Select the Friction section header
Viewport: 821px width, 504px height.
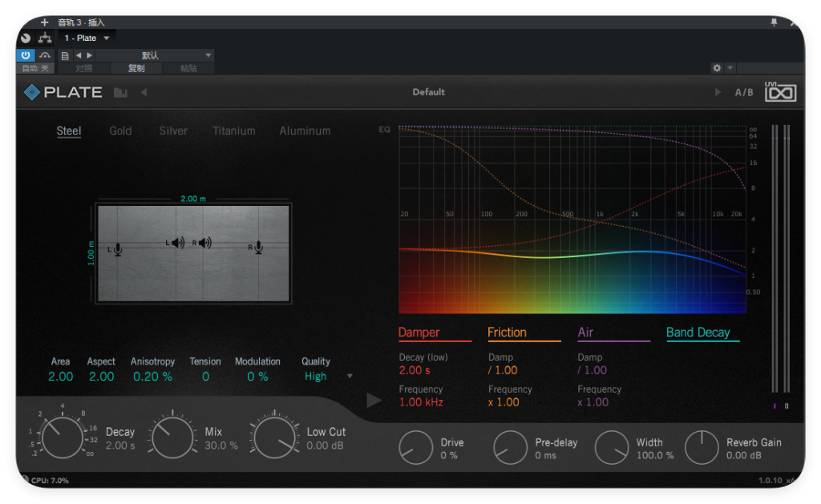click(524, 333)
